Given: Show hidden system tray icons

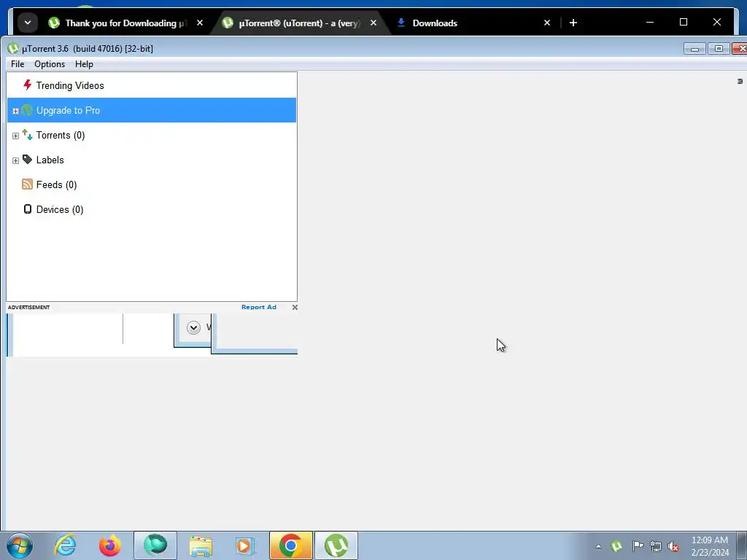Looking at the screenshot, I should pyautogui.click(x=598, y=546).
